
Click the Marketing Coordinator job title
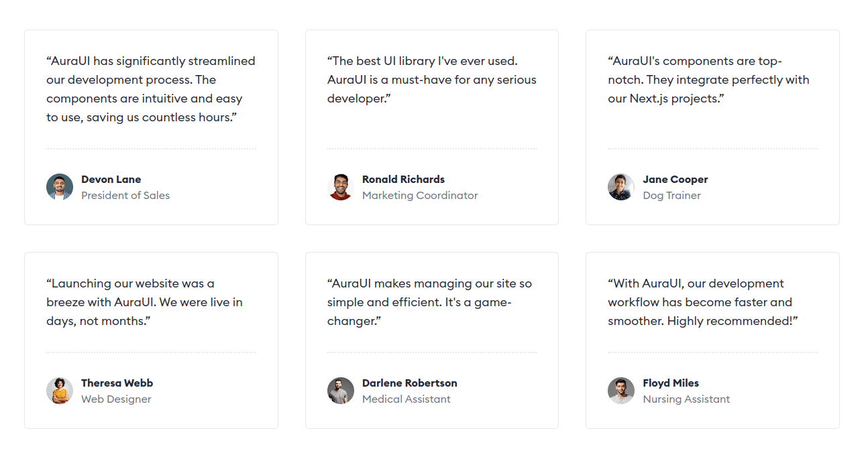420,196
